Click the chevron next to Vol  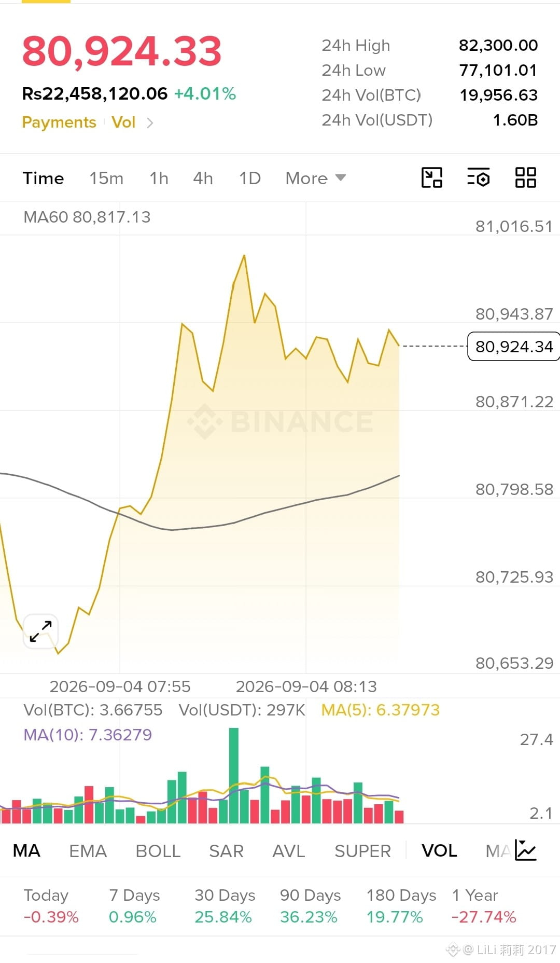[x=150, y=123]
